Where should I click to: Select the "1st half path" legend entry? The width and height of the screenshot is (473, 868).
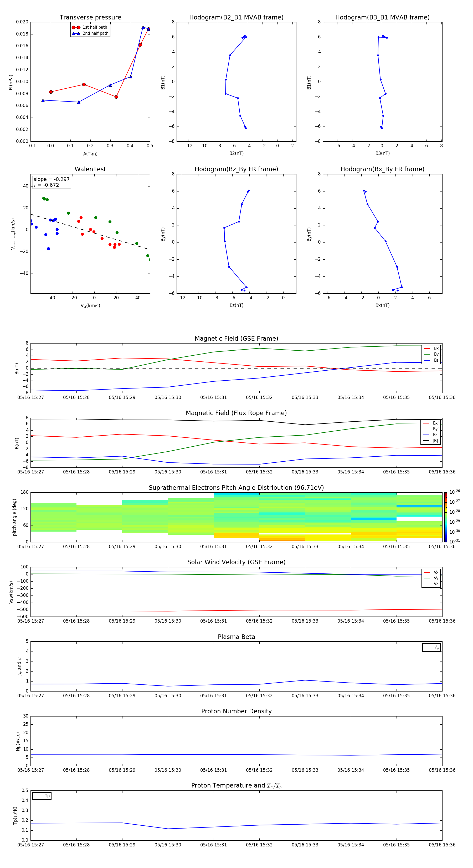[x=90, y=27]
